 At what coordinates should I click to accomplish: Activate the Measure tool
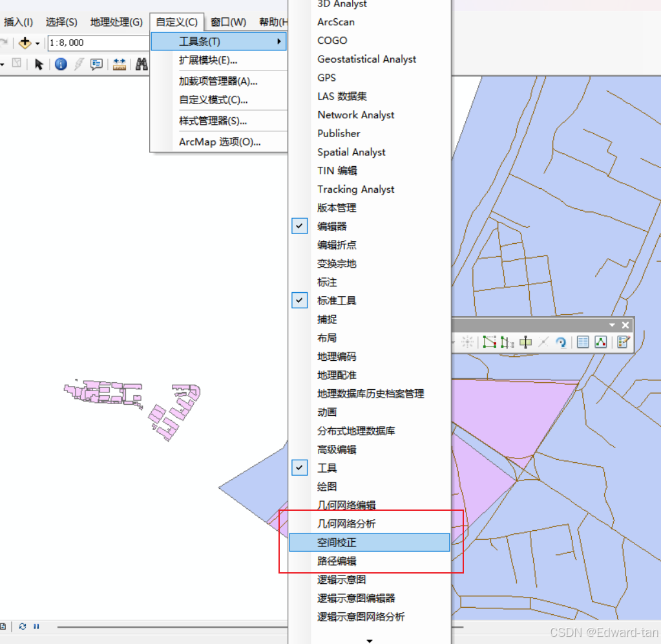pyautogui.click(x=120, y=64)
